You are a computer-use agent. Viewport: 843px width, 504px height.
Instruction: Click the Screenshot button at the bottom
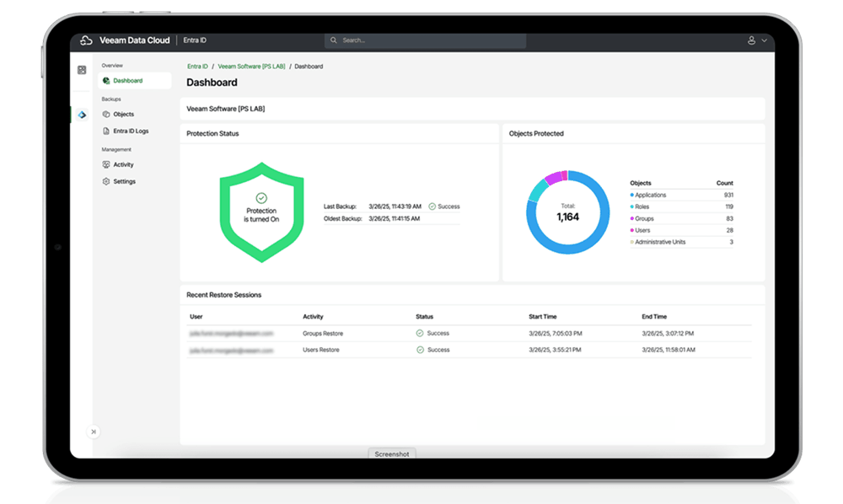point(392,454)
